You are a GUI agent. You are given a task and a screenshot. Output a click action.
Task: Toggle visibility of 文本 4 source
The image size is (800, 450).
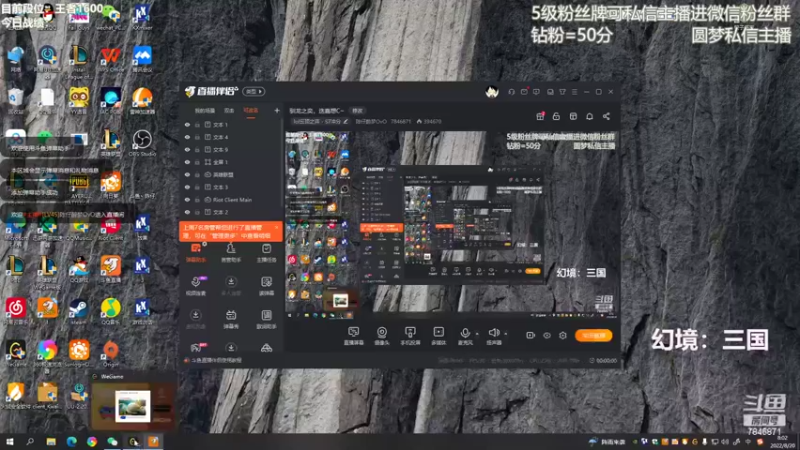pos(187,137)
